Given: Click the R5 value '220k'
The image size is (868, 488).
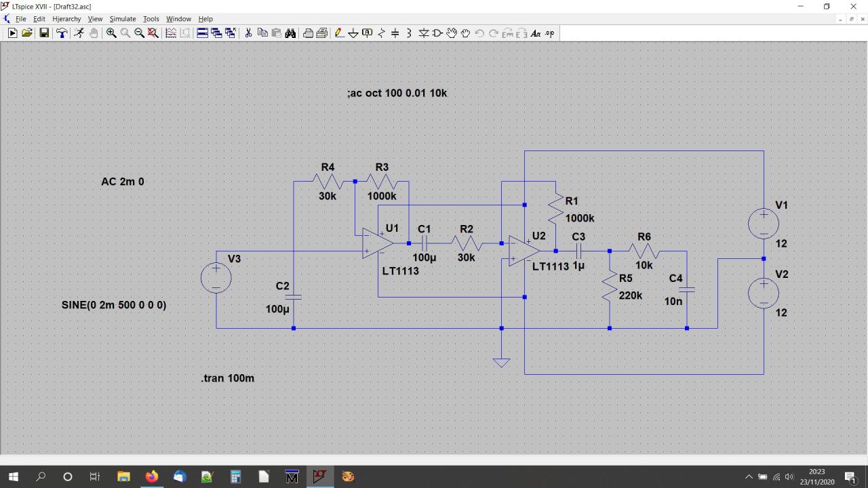Looking at the screenshot, I should (x=631, y=296).
